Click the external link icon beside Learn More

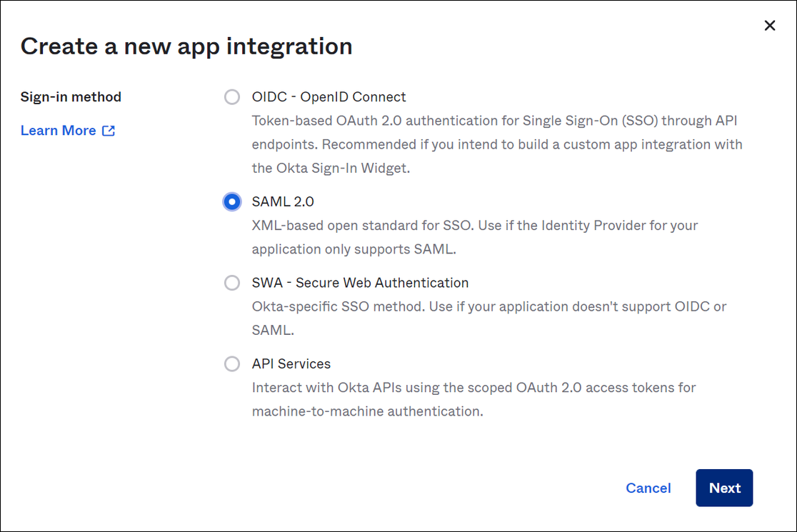[108, 130]
